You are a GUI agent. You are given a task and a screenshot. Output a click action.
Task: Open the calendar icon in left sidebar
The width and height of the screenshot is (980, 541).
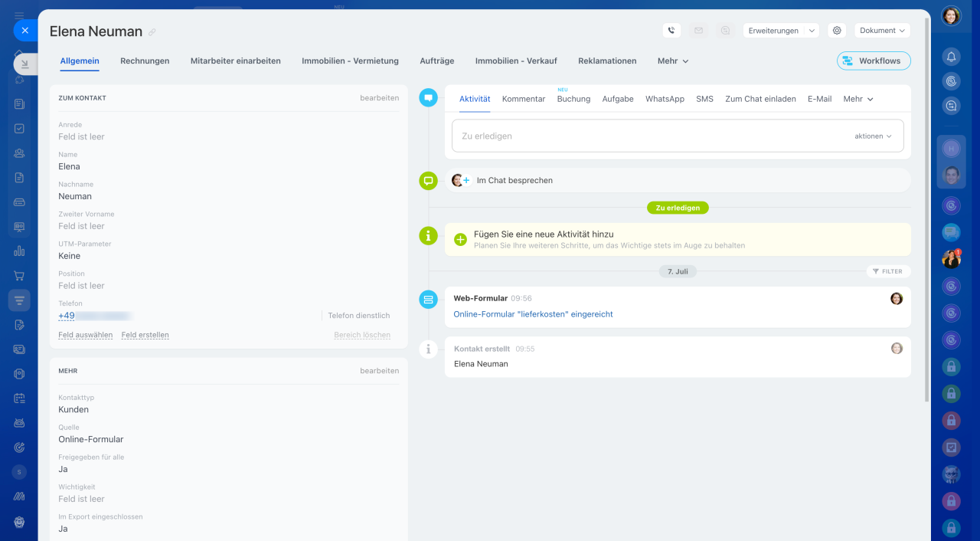pyautogui.click(x=19, y=398)
